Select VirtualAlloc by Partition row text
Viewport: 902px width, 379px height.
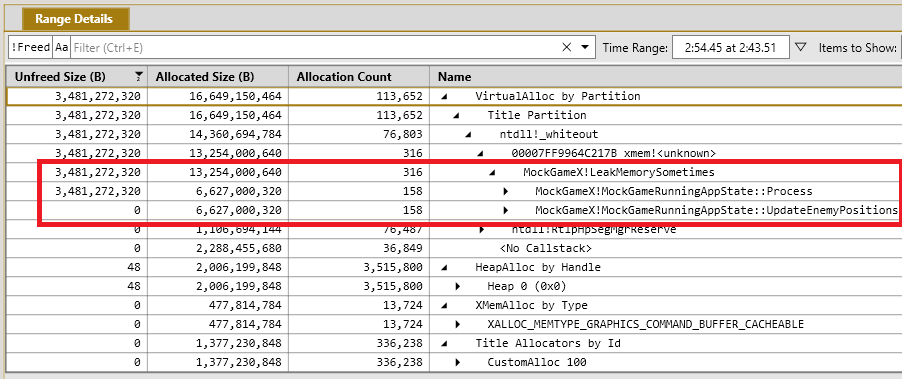pos(557,96)
